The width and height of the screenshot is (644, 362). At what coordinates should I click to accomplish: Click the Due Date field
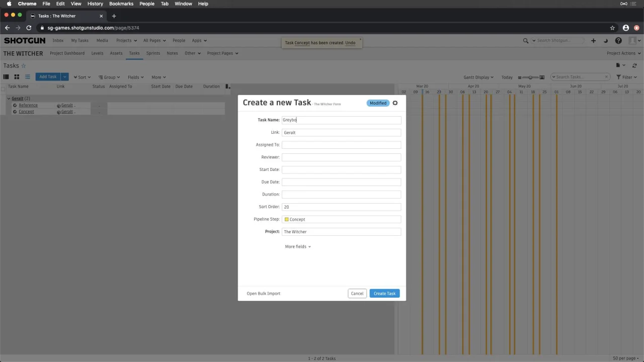click(341, 182)
